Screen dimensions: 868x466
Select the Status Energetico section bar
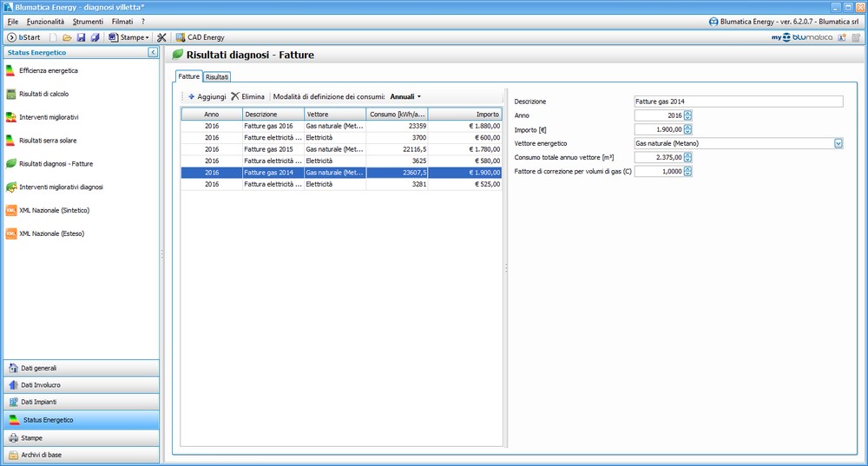click(82, 420)
